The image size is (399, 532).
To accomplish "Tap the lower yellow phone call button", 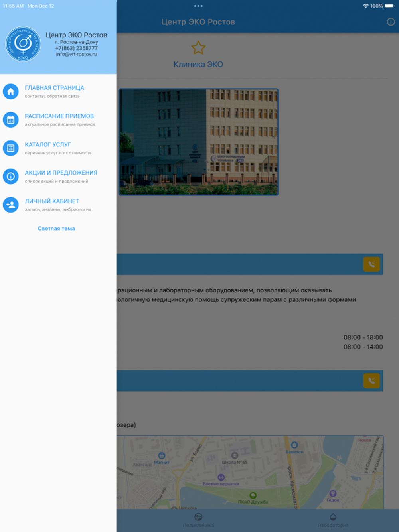I will [x=371, y=381].
